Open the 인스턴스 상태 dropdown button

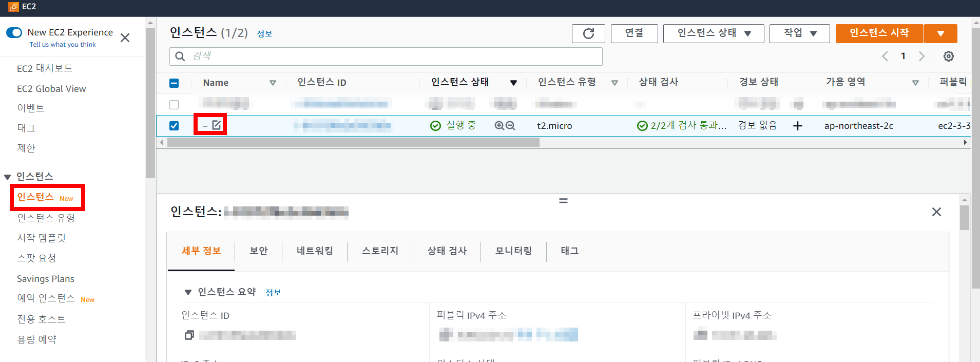pyautogui.click(x=714, y=33)
